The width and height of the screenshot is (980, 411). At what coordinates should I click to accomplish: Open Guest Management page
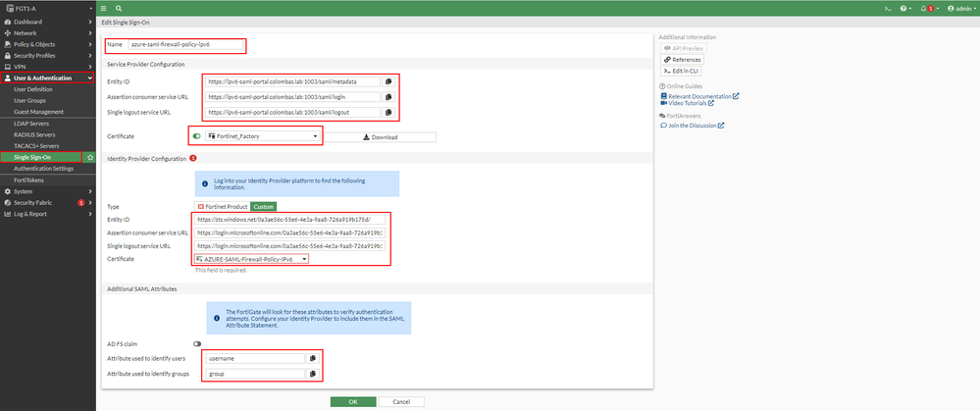click(39, 112)
